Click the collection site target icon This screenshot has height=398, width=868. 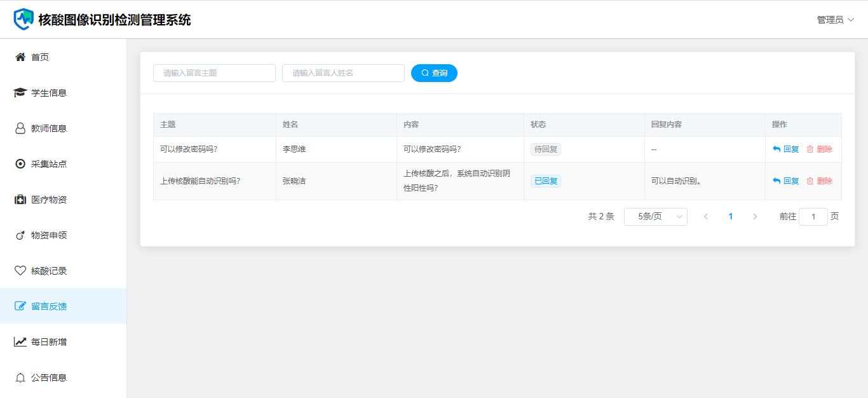(x=20, y=164)
